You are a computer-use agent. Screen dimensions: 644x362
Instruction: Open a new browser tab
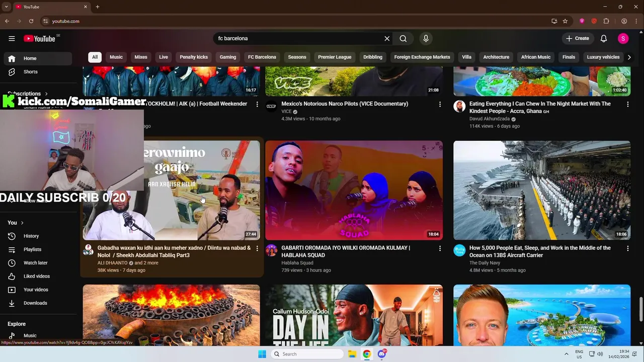point(98,7)
